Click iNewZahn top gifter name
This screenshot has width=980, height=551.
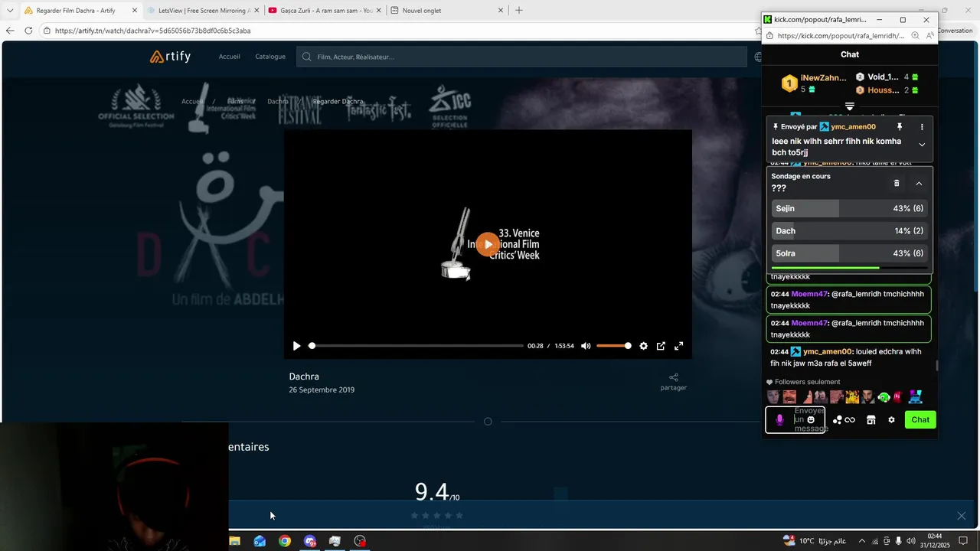(823, 78)
